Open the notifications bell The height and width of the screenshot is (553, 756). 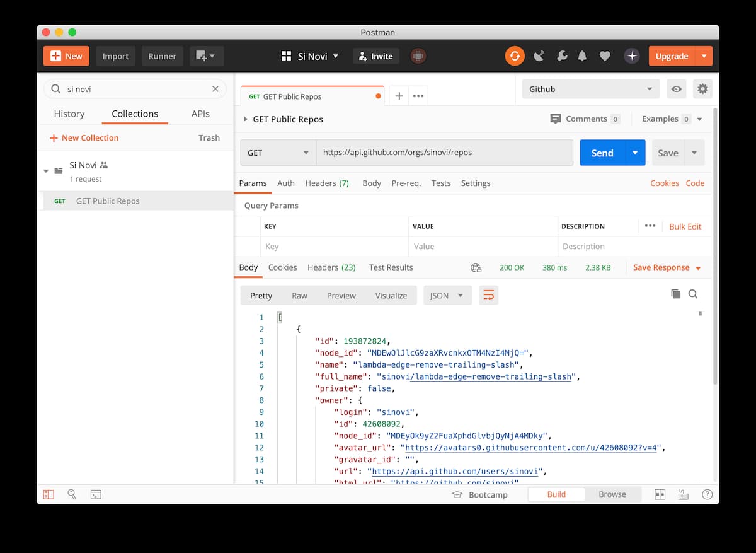point(583,56)
